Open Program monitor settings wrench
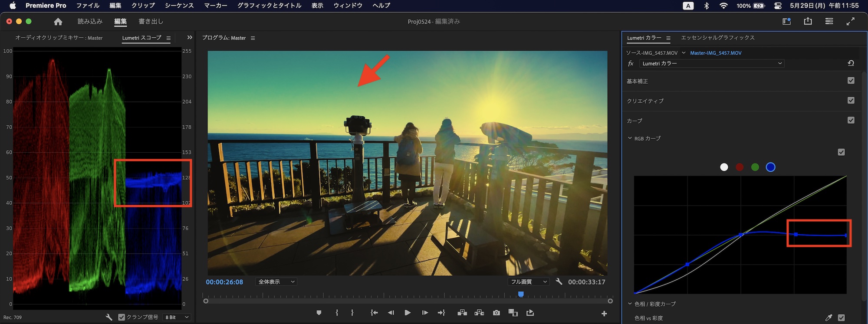The image size is (868, 324). click(559, 281)
